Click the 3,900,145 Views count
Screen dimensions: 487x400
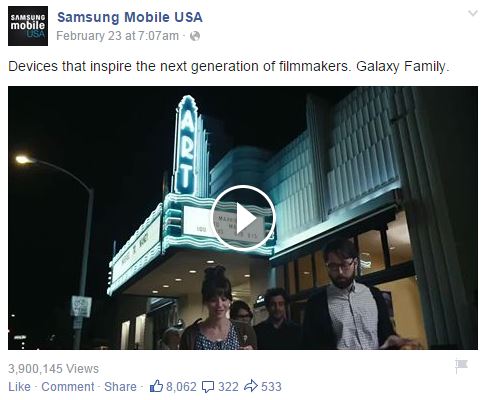[53, 369]
